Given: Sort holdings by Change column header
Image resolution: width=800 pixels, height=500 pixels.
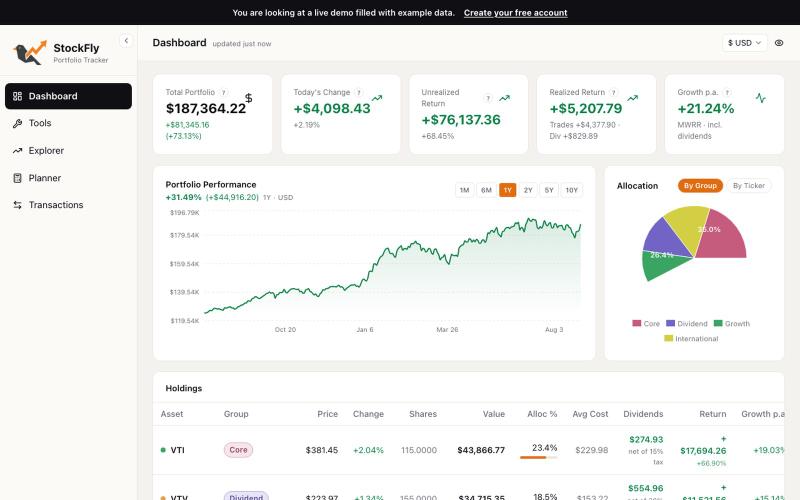Looking at the screenshot, I should [x=368, y=414].
